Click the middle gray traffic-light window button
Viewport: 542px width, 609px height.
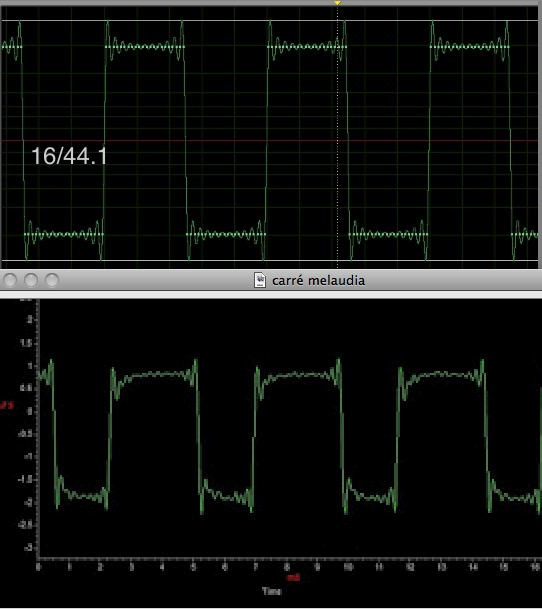tap(31, 280)
